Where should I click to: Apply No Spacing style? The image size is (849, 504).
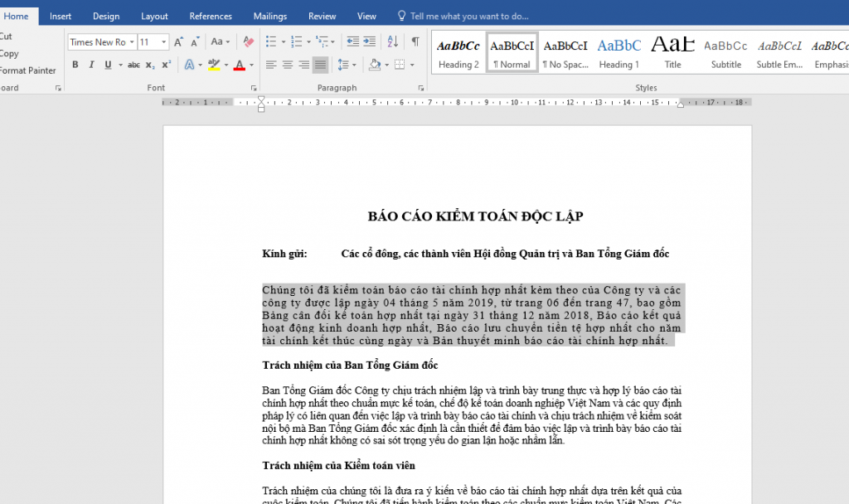coord(565,54)
